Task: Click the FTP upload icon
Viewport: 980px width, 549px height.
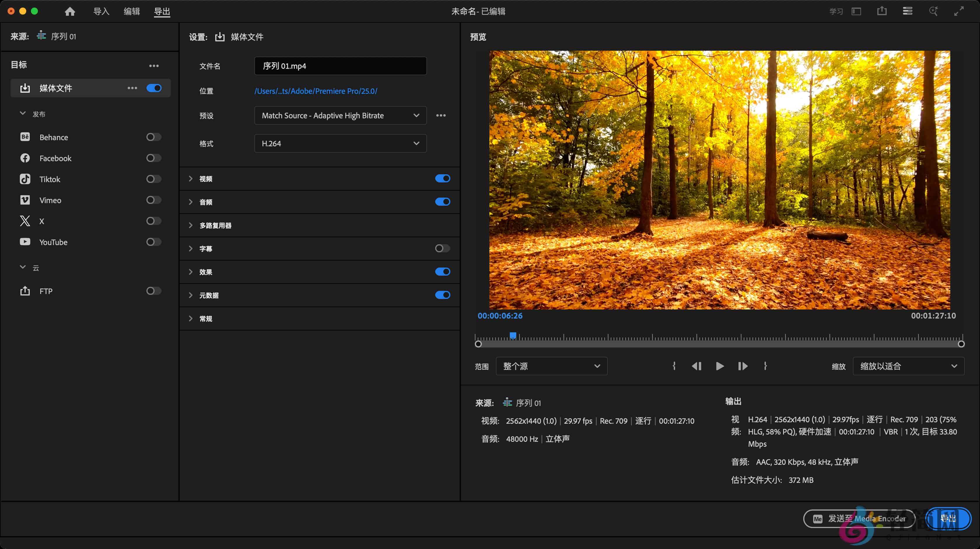Action: pos(25,291)
